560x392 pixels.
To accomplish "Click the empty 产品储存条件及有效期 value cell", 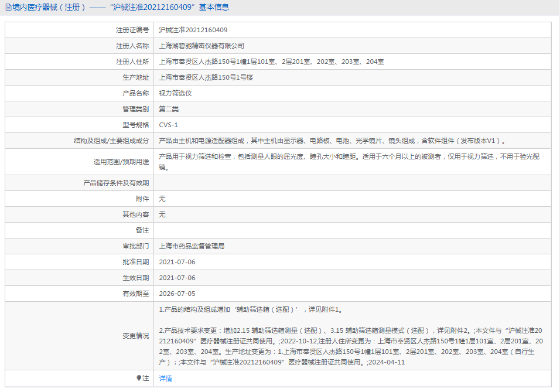I will click(x=351, y=183).
